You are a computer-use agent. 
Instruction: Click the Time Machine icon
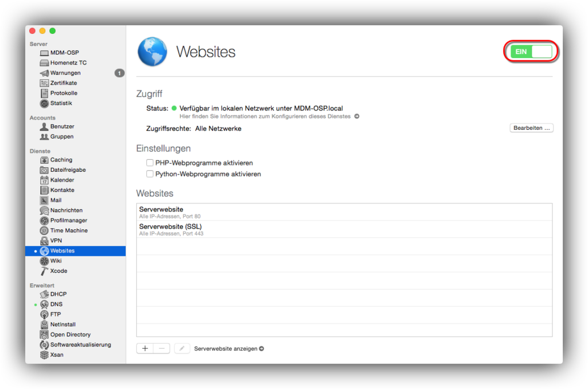point(44,230)
